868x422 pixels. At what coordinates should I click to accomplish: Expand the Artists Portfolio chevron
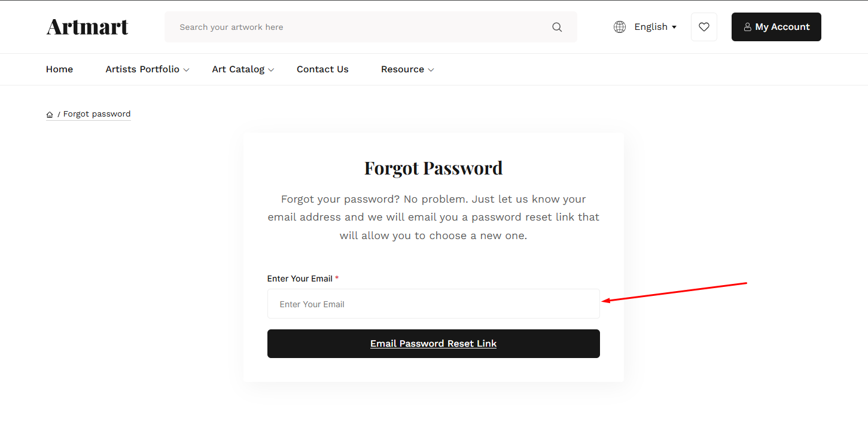coord(187,70)
